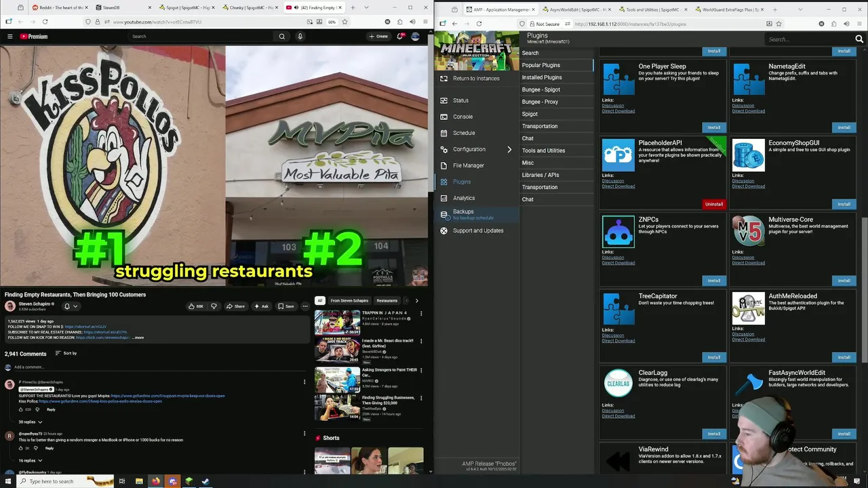Show next suggestion chips arrow

416,301
